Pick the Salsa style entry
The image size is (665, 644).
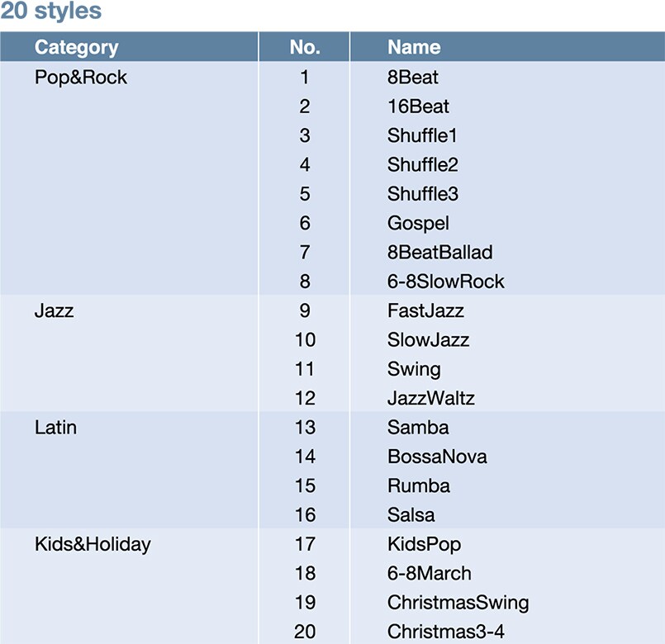point(411,515)
